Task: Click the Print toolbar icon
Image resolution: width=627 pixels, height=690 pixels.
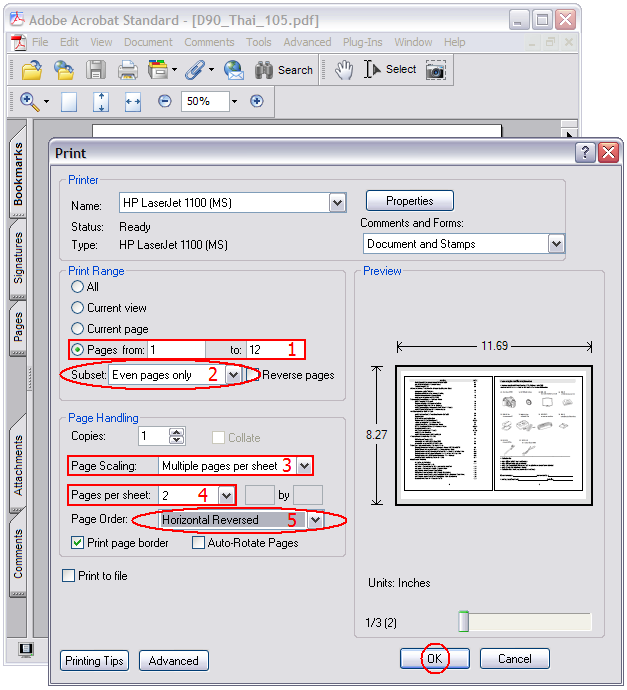Action: coord(128,70)
